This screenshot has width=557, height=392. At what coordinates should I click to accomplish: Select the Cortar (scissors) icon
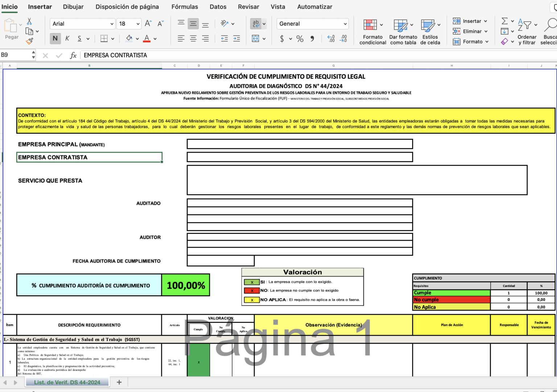pyautogui.click(x=30, y=21)
